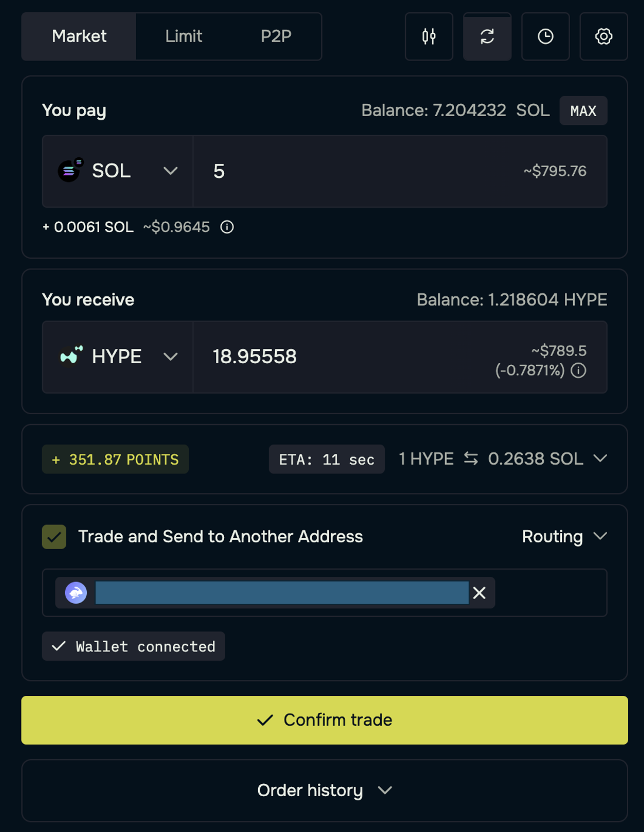Expand the exchange rate details chevron
Screen dimensions: 644x832
[600, 458]
